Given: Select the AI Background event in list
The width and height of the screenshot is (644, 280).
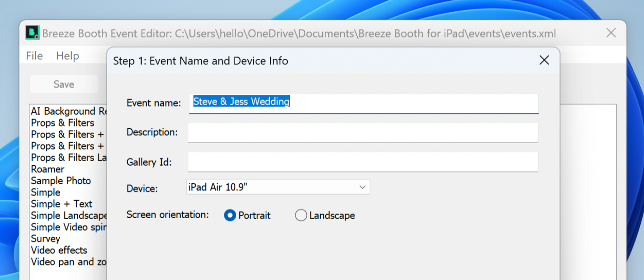Looking at the screenshot, I should [x=69, y=111].
